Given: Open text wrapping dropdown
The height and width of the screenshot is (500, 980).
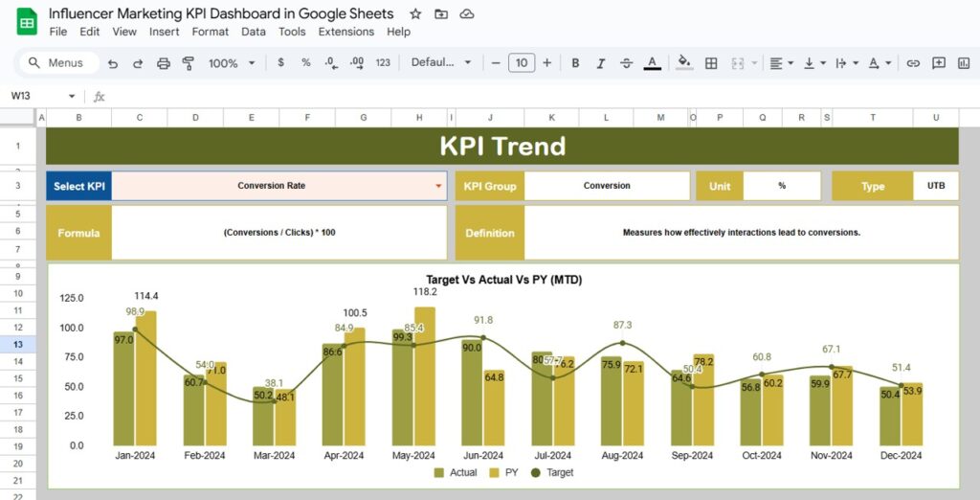Looking at the screenshot, I should tap(847, 62).
